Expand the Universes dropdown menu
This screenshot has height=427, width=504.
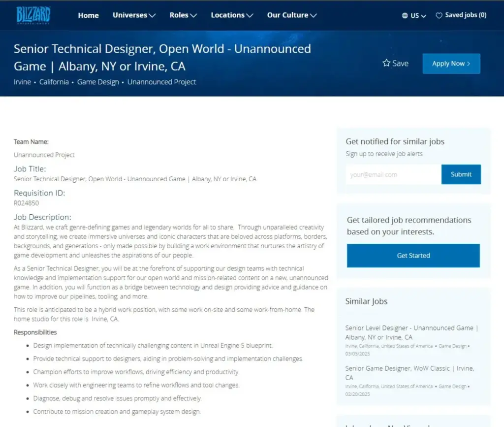coord(134,15)
